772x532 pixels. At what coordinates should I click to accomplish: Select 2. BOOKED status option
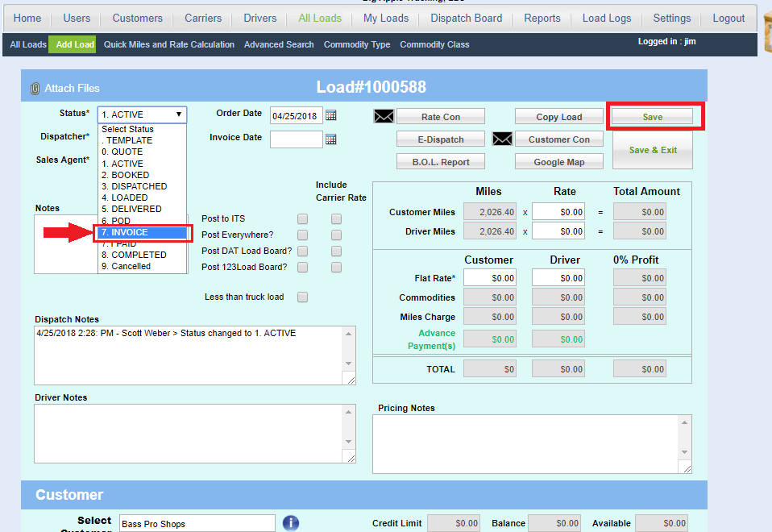coord(143,176)
